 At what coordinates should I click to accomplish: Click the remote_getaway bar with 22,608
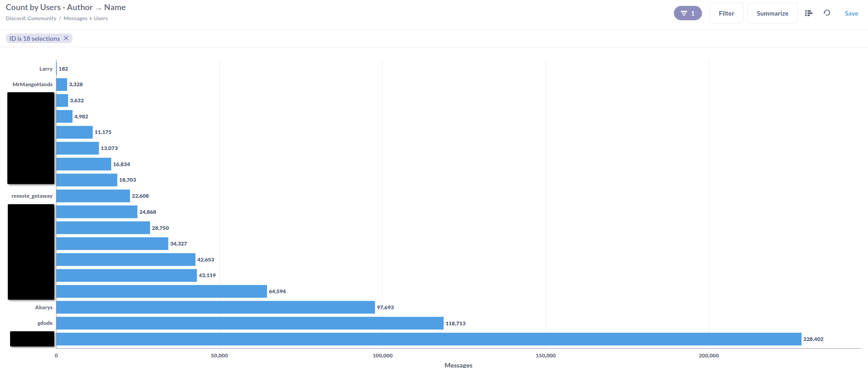(93, 196)
